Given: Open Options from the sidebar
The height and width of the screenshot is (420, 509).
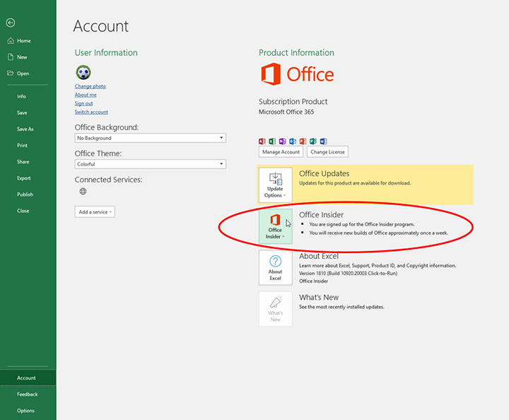Looking at the screenshot, I should [x=28, y=411].
